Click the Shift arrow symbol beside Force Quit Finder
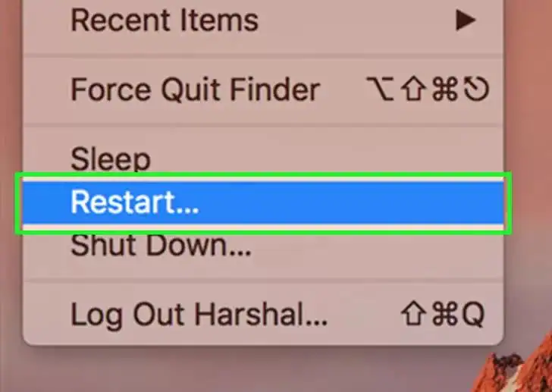 pos(412,89)
